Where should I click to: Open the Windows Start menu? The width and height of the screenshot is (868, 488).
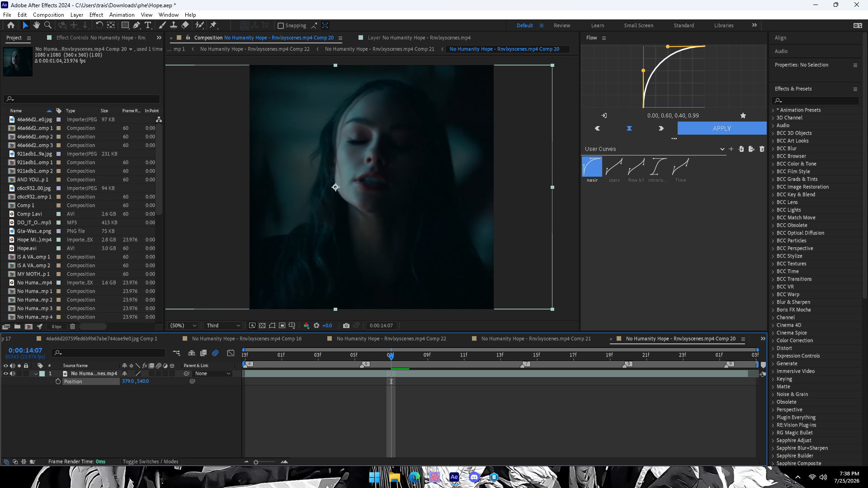tap(374, 477)
